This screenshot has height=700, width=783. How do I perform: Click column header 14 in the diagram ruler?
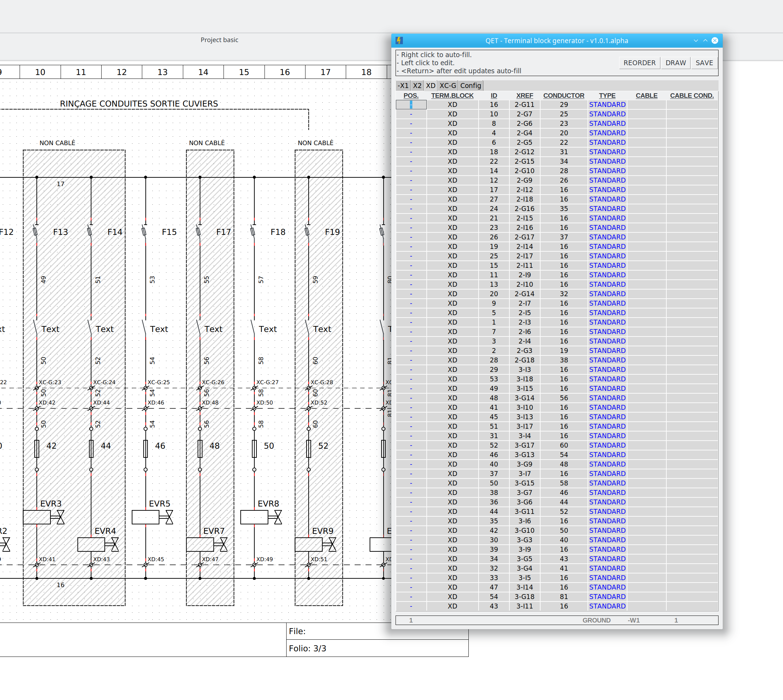coord(203,72)
